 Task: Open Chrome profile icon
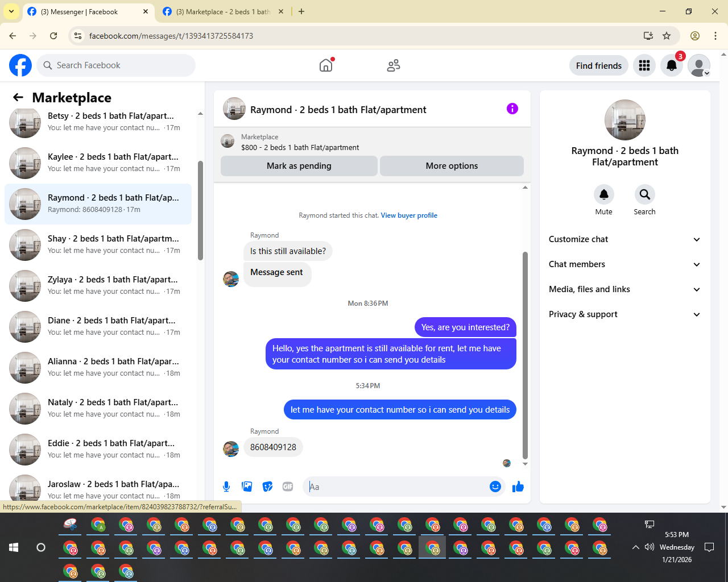click(x=695, y=36)
